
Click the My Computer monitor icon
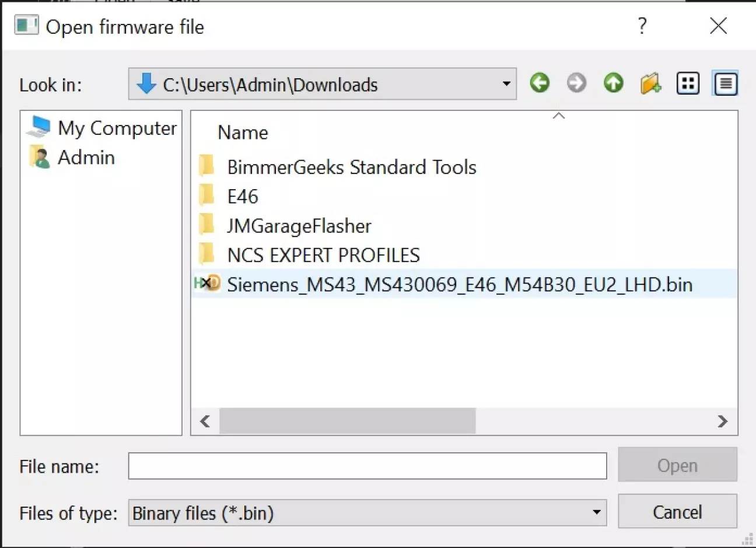(x=39, y=126)
